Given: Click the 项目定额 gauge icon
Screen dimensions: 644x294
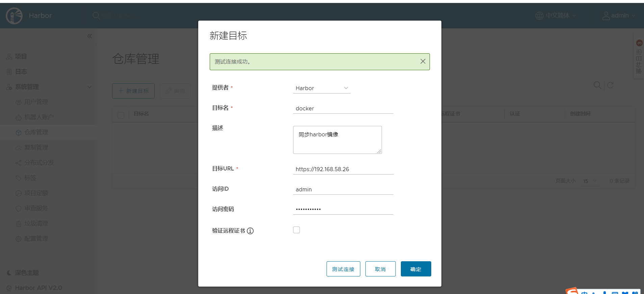Looking at the screenshot, I should click(19, 193).
